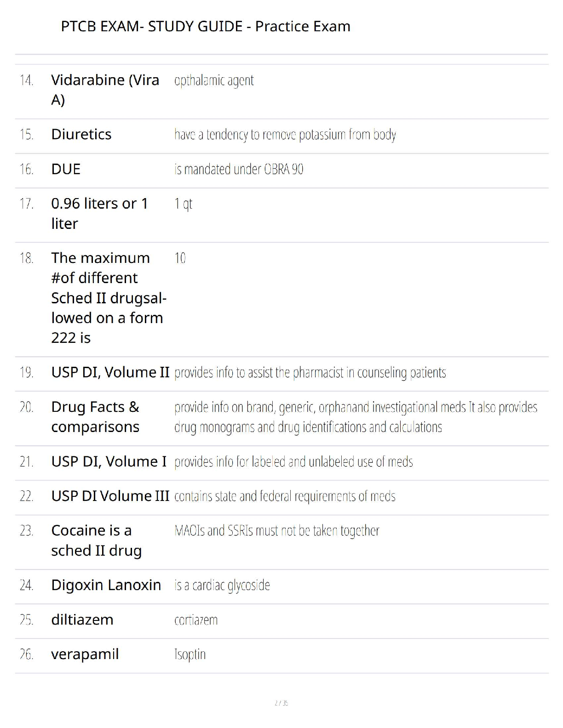This screenshot has width=563, height=728.
Task: Select the verapamil term
Action: 85,654
